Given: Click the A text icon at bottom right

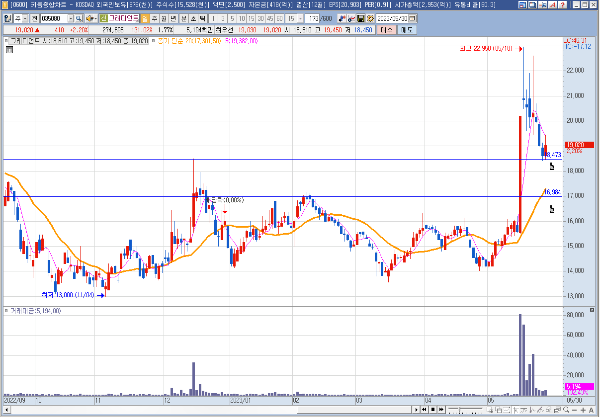Looking at the screenshot, I should 591,410.
